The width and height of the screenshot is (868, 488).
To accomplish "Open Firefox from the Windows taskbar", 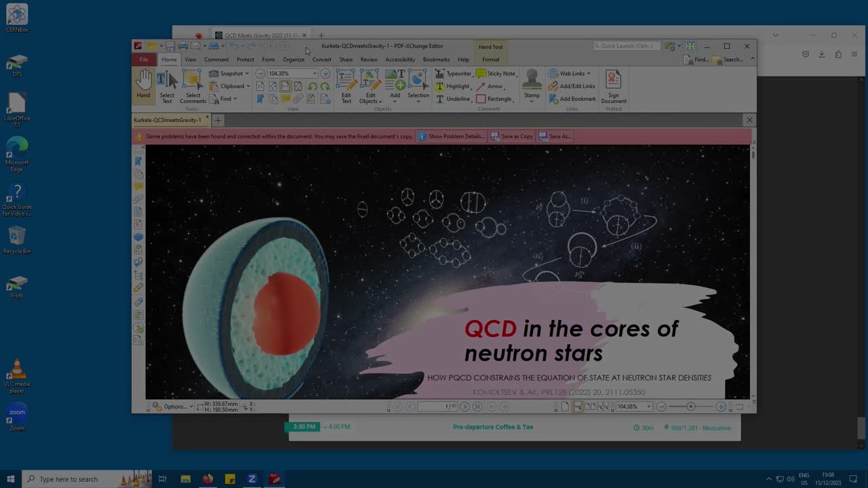I will pos(208,479).
